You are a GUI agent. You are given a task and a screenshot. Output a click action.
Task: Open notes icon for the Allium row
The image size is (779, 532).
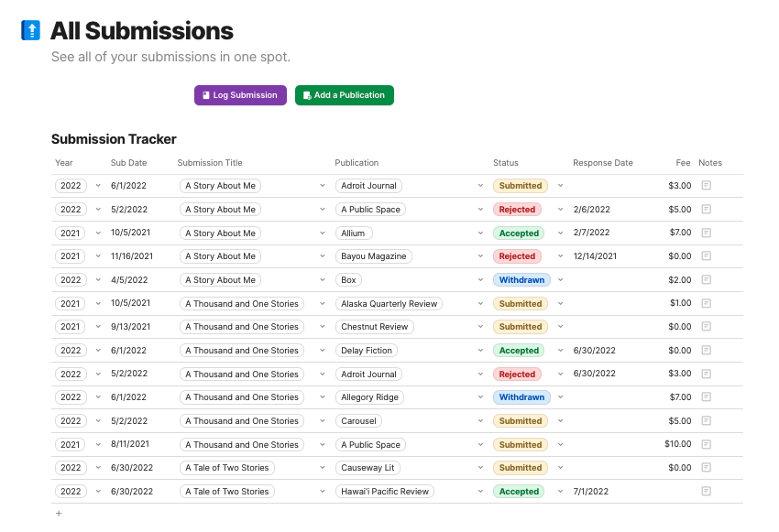[x=706, y=233]
